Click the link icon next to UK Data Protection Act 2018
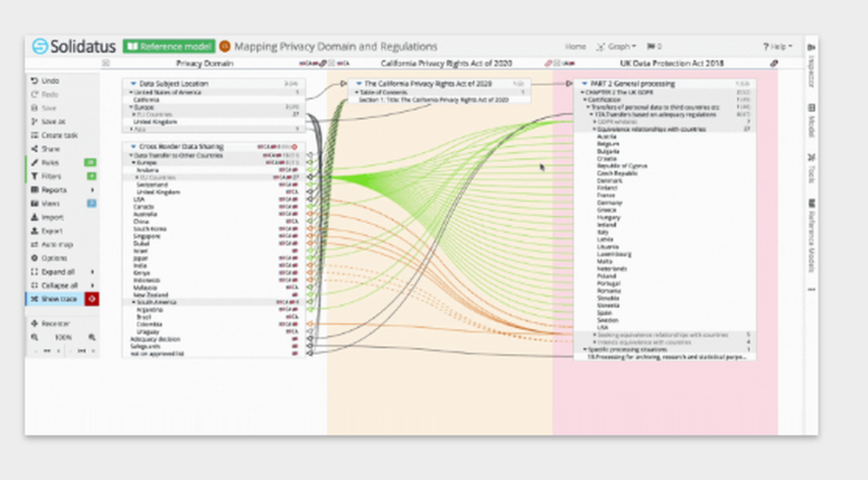The image size is (868, 480). click(x=774, y=63)
